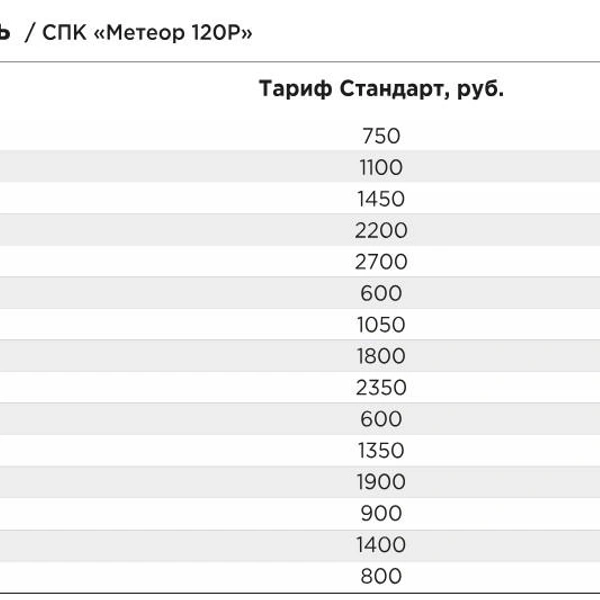Screen dimensions: 600x600
Task: Select the 1900 tariff value
Action: pyautogui.click(x=381, y=482)
